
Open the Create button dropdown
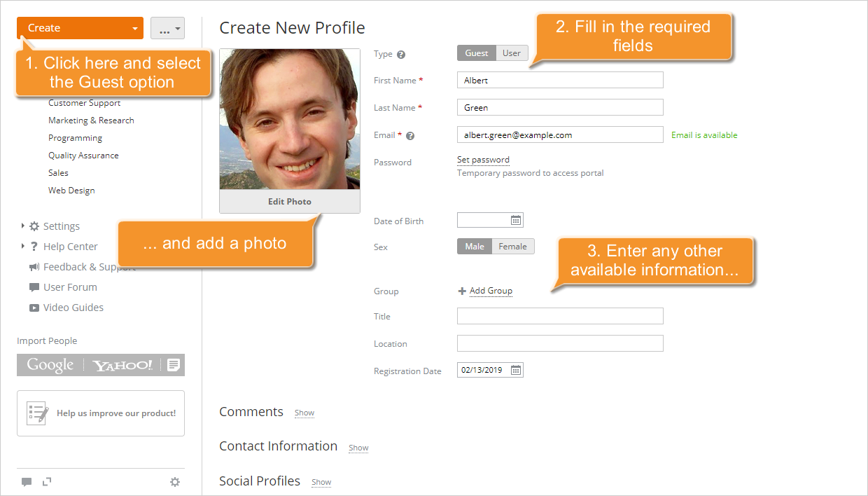133,28
